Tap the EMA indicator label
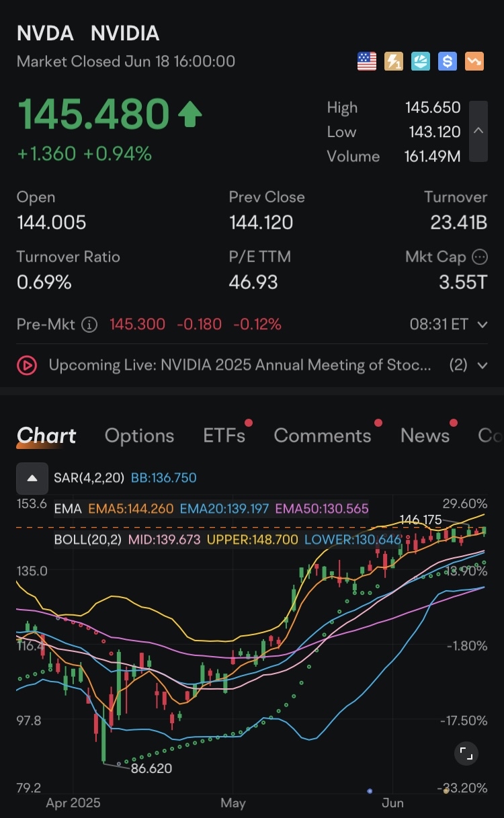This screenshot has height=818, width=504. pyautogui.click(x=68, y=509)
